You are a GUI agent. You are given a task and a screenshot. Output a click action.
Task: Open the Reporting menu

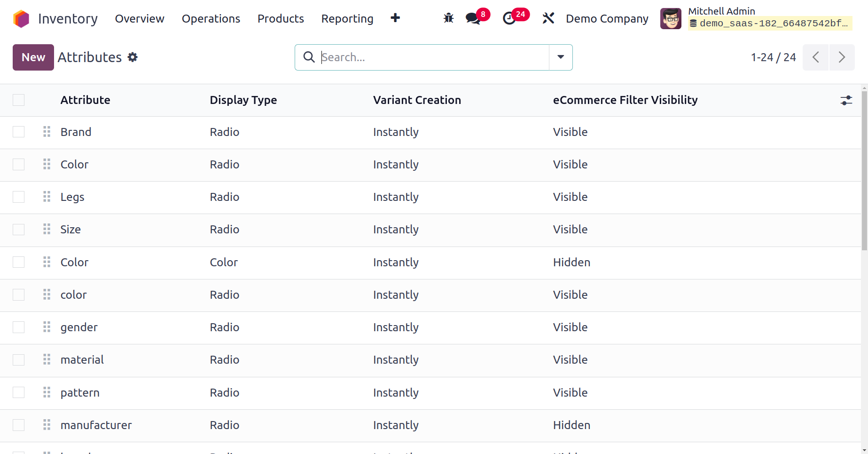pyautogui.click(x=347, y=19)
